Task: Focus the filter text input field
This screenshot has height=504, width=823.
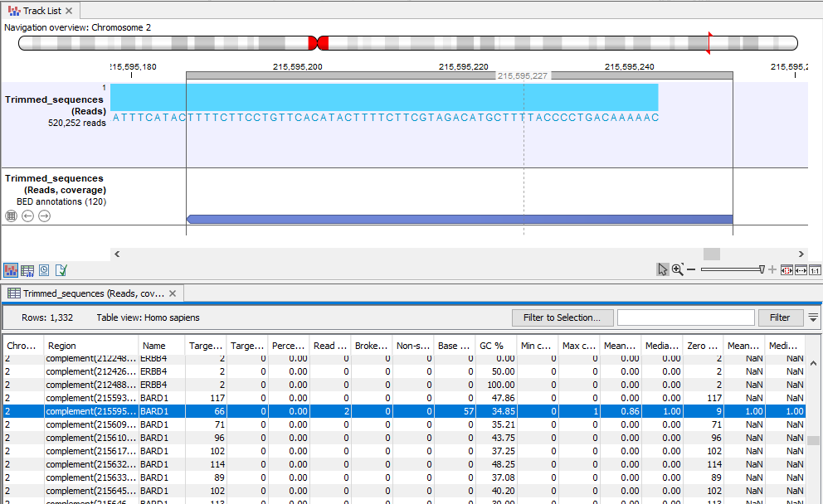Action: point(685,317)
